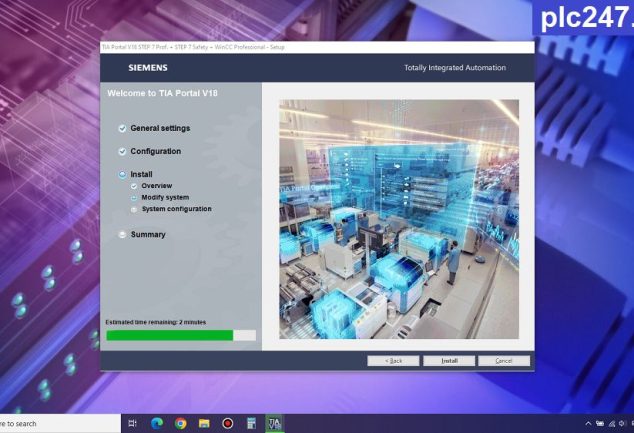Select the System configuration sub-step
Image resolution: width=634 pixels, height=433 pixels.
coord(176,209)
